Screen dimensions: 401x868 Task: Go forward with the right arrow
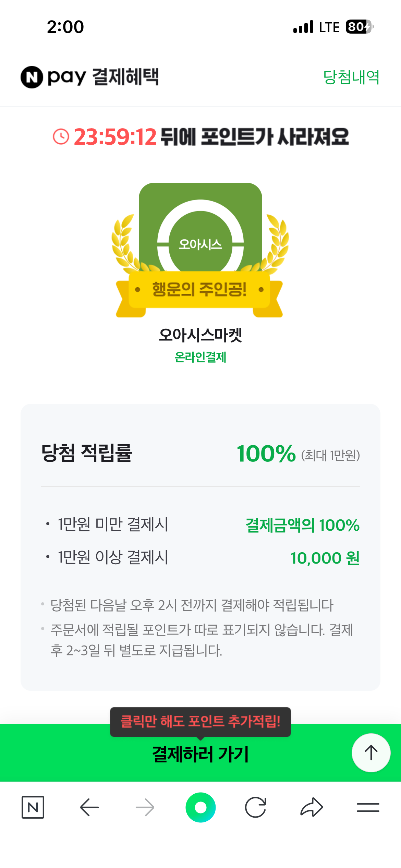click(145, 807)
